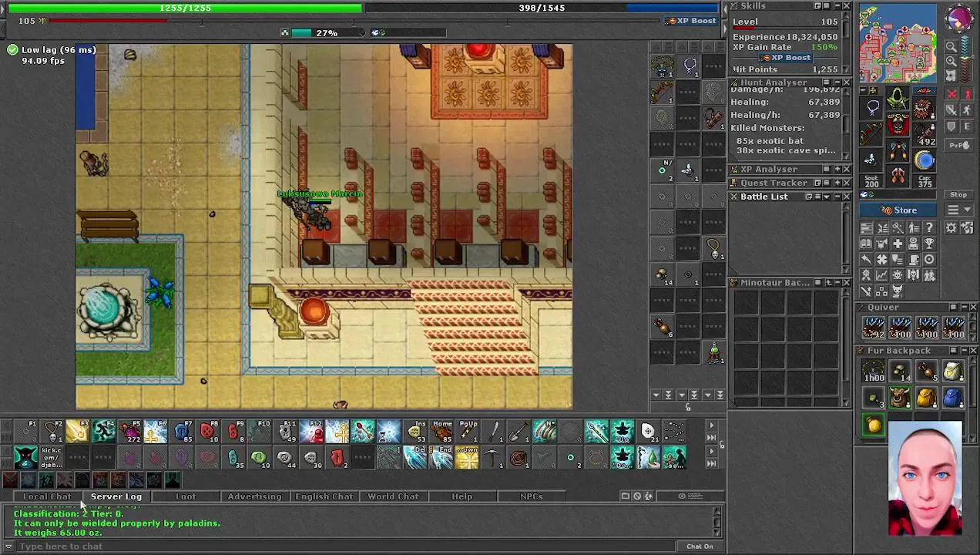
Task: Click the XP Boost button in Skills panel
Action: coord(786,58)
